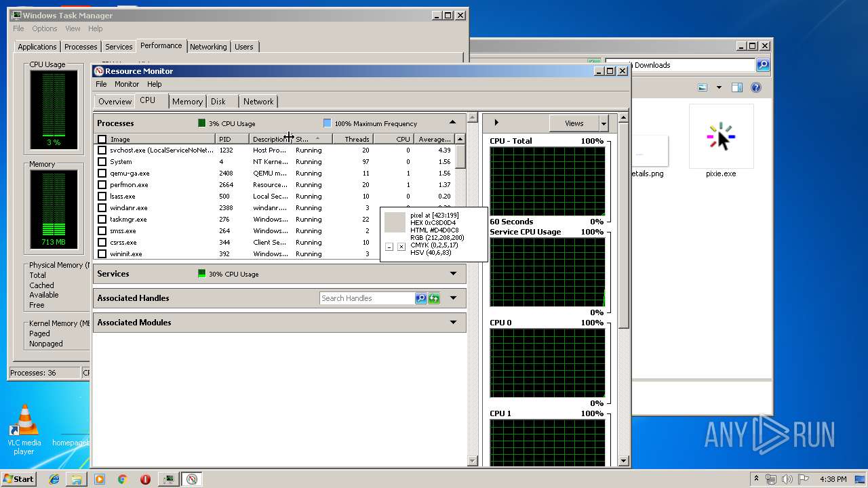Click the network tray icon

pyautogui.click(x=771, y=479)
